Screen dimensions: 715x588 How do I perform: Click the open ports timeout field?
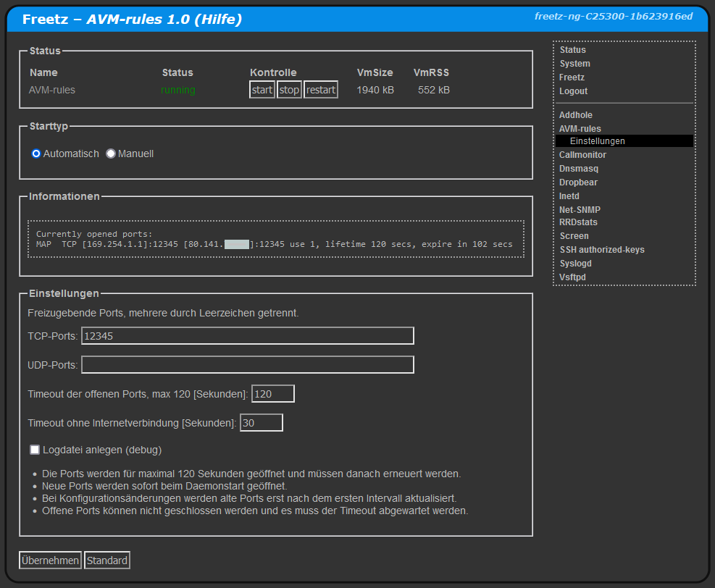click(272, 394)
